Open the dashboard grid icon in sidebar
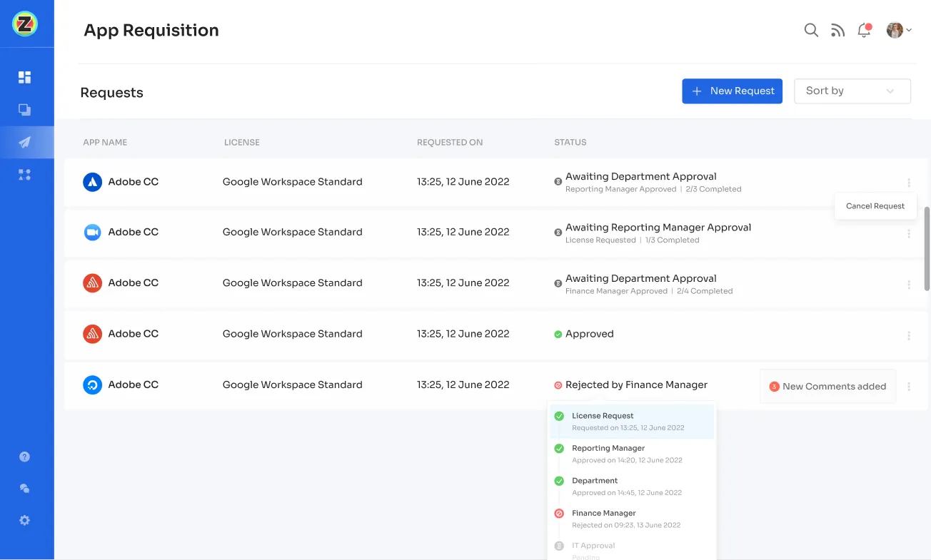Viewport: 931px width, 560px height. click(25, 77)
